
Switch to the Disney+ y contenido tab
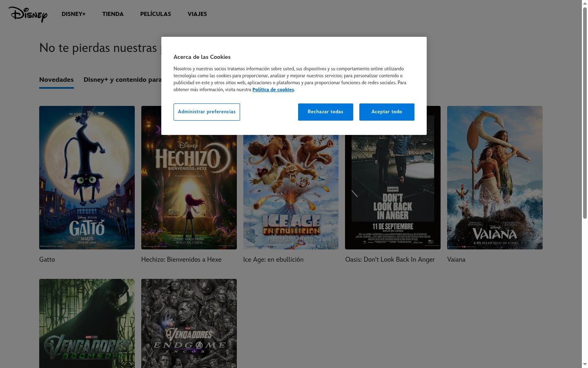pyautogui.click(x=122, y=80)
